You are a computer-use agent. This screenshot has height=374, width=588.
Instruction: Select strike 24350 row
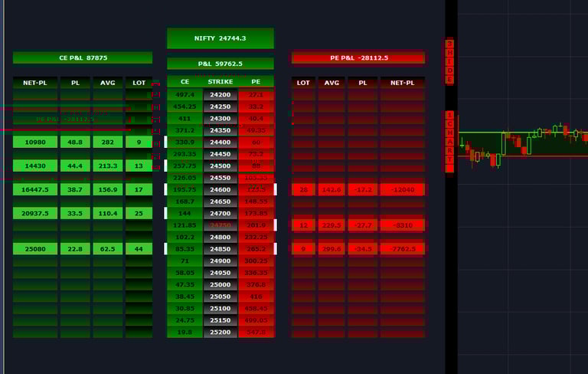pyautogui.click(x=220, y=130)
